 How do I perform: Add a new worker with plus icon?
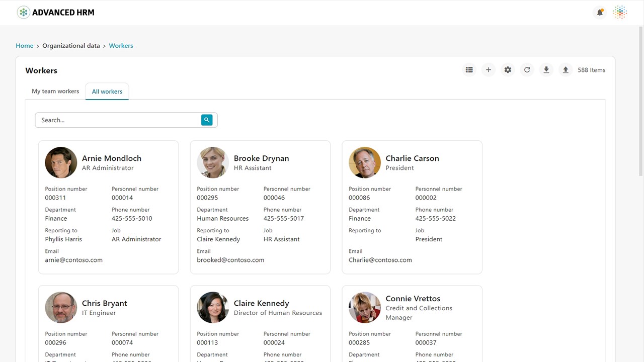pos(488,70)
